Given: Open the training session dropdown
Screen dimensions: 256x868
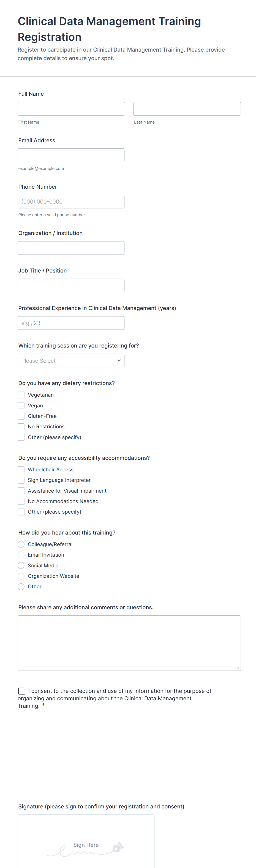Looking at the screenshot, I should (x=71, y=360).
